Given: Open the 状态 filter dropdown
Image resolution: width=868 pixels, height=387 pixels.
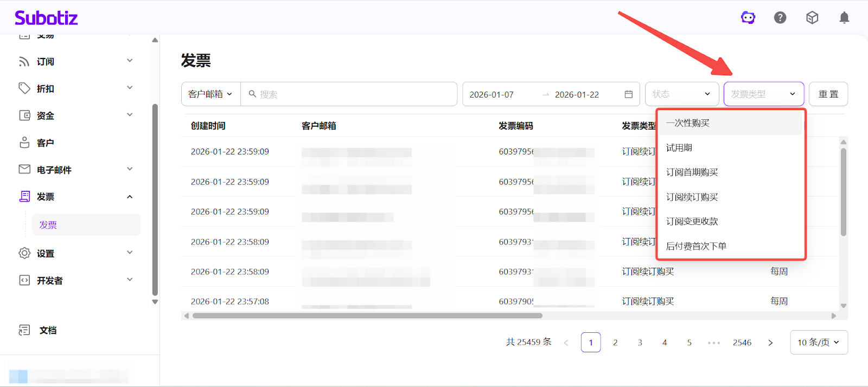Looking at the screenshot, I should click(681, 94).
